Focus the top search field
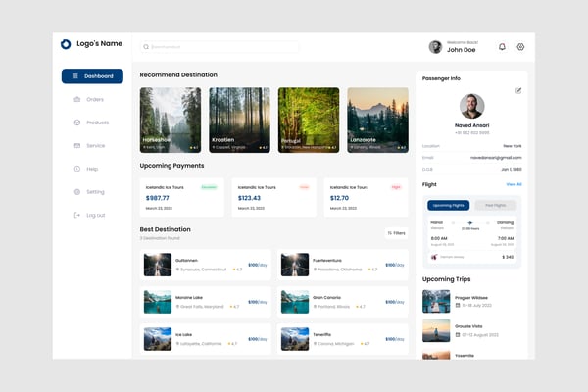 220,47
